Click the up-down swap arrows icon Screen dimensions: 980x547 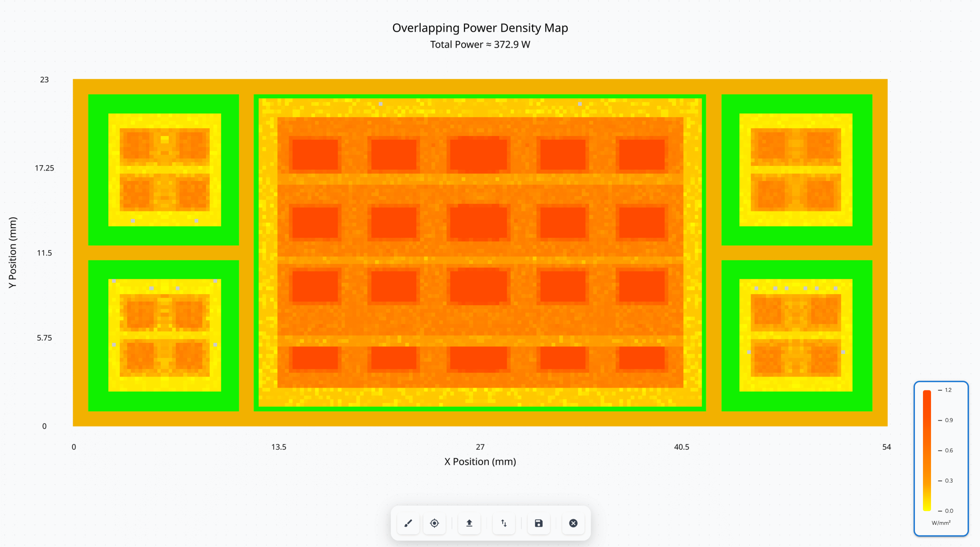[x=504, y=523]
